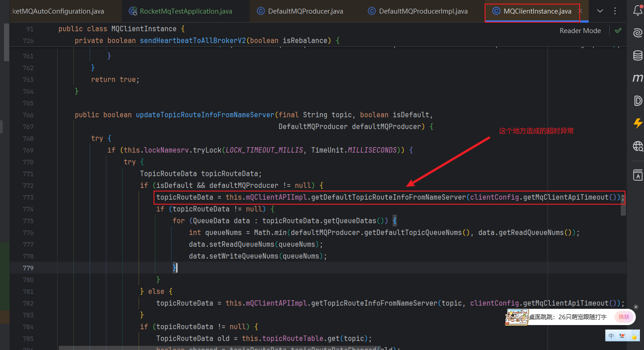Image resolution: width=644 pixels, height=350 pixels.
Task: Open the globe search tool in sidebar
Action: (x=638, y=146)
